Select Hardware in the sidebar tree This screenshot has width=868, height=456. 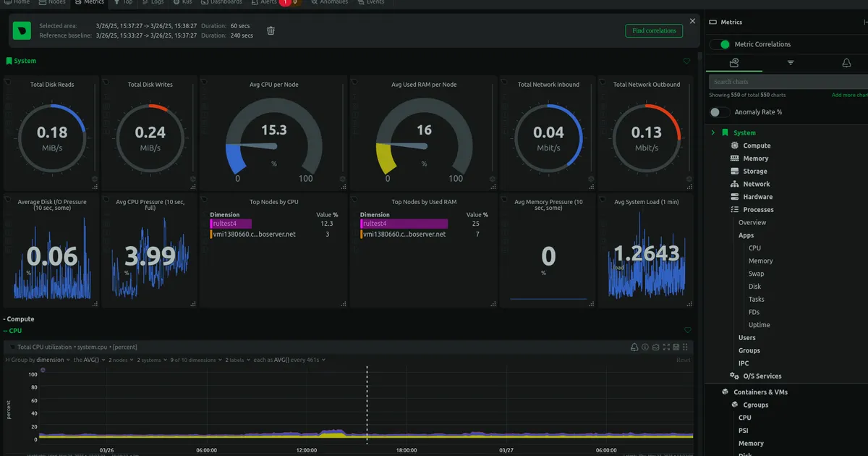pyautogui.click(x=757, y=197)
